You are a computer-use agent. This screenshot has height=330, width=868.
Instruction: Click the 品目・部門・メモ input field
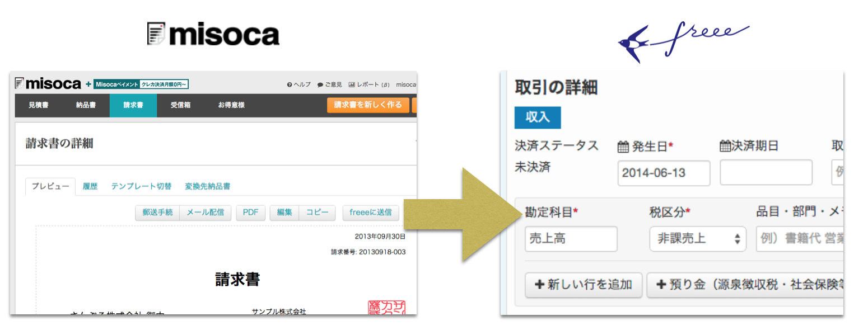800,239
